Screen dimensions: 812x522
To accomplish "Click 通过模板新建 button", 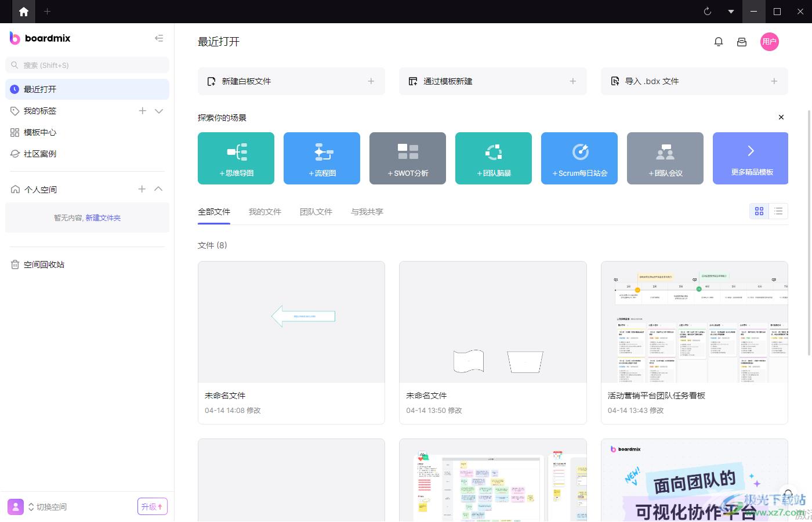I will point(493,81).
